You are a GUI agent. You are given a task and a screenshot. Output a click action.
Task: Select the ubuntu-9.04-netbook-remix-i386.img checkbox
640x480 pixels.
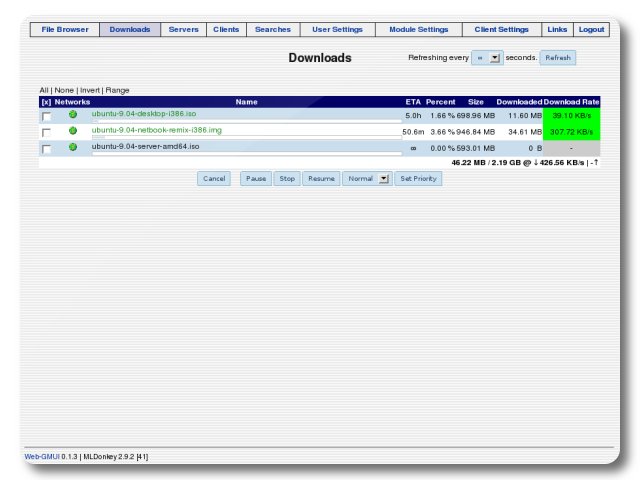47,132
